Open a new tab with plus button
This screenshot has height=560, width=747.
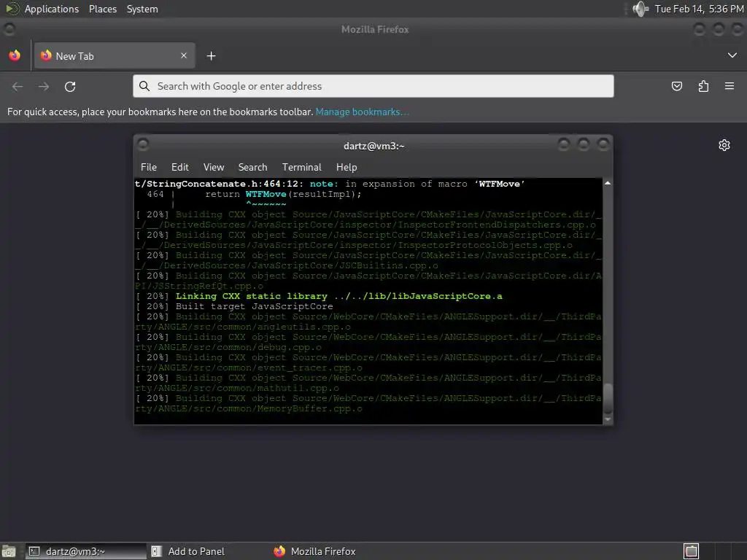pyautogui.click(x=211, y=56)
